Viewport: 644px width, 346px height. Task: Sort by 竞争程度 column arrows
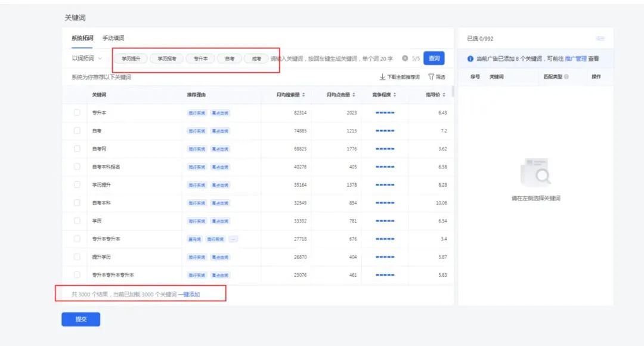[x=395, y=94]
